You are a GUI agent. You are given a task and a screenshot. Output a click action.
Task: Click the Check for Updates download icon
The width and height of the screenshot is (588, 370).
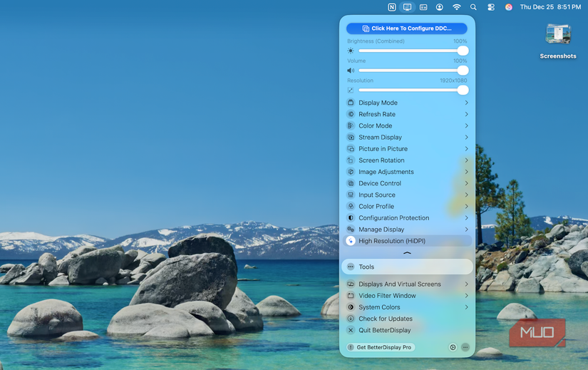[351, 319]
